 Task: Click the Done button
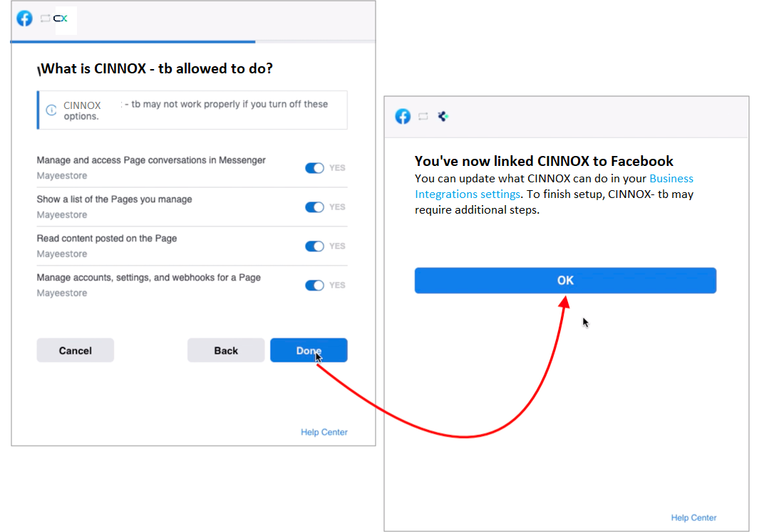(309, 350)
